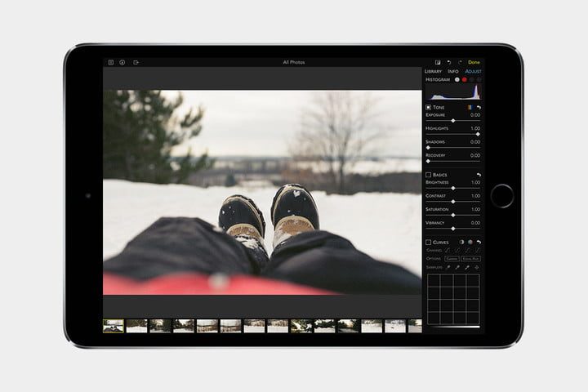Tap the Vibrancy slider handle

(453, 229)
